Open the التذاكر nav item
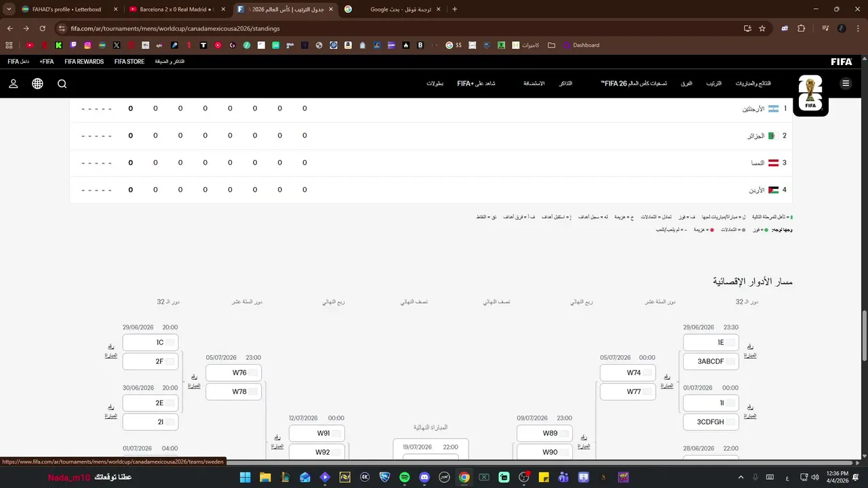Screen dimensions: 868x488 click(565, 83)
